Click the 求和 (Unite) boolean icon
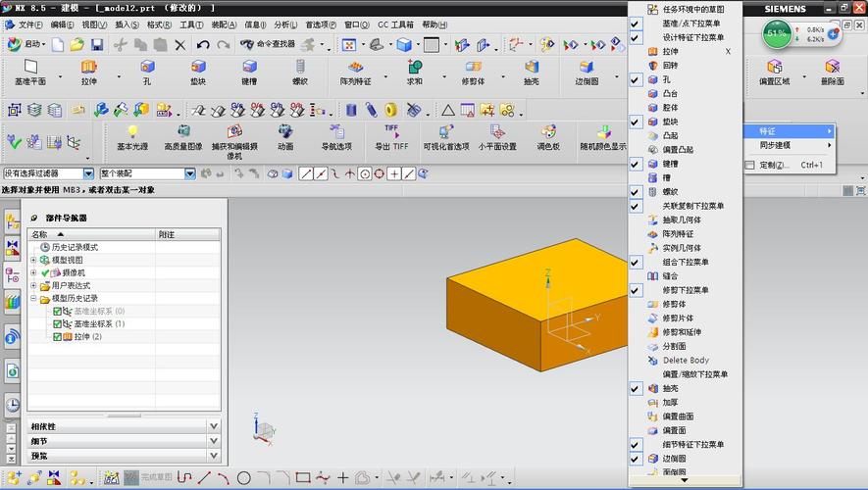 point(415,68)
